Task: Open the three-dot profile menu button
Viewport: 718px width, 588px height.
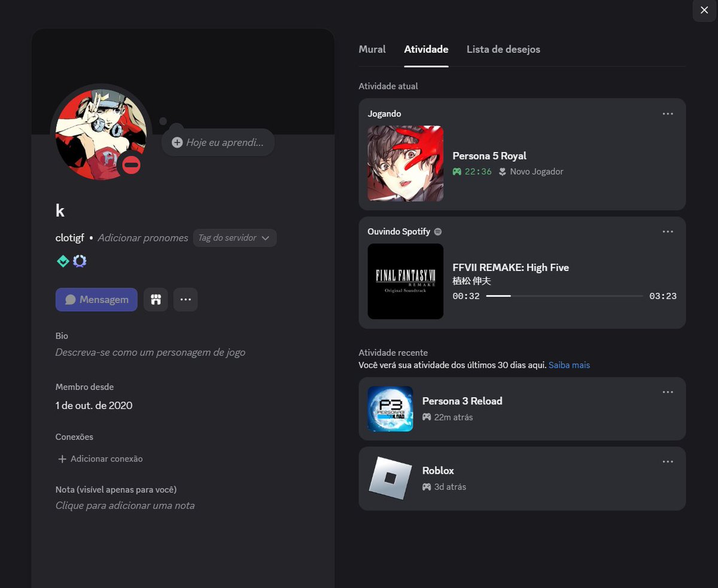Action: pos(185,300)
